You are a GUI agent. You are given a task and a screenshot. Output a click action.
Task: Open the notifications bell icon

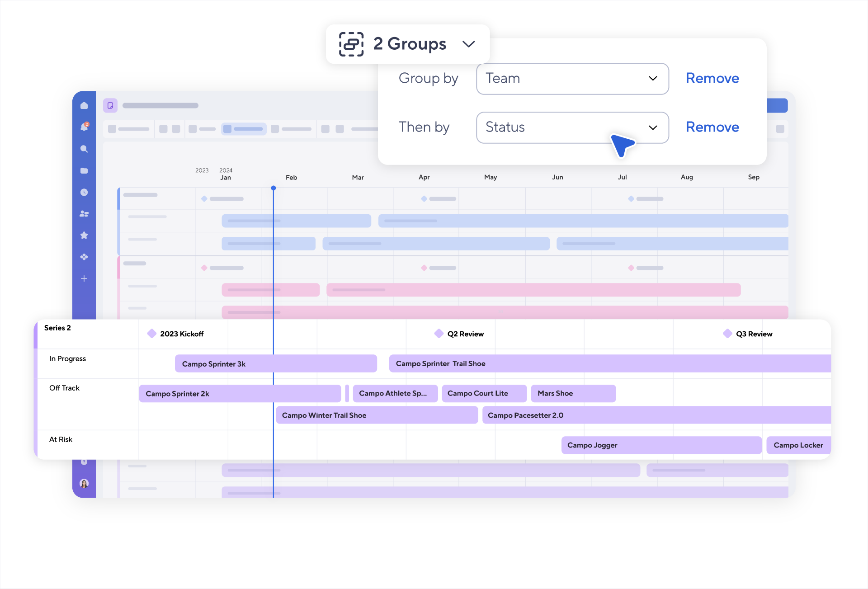coord(84,127)
